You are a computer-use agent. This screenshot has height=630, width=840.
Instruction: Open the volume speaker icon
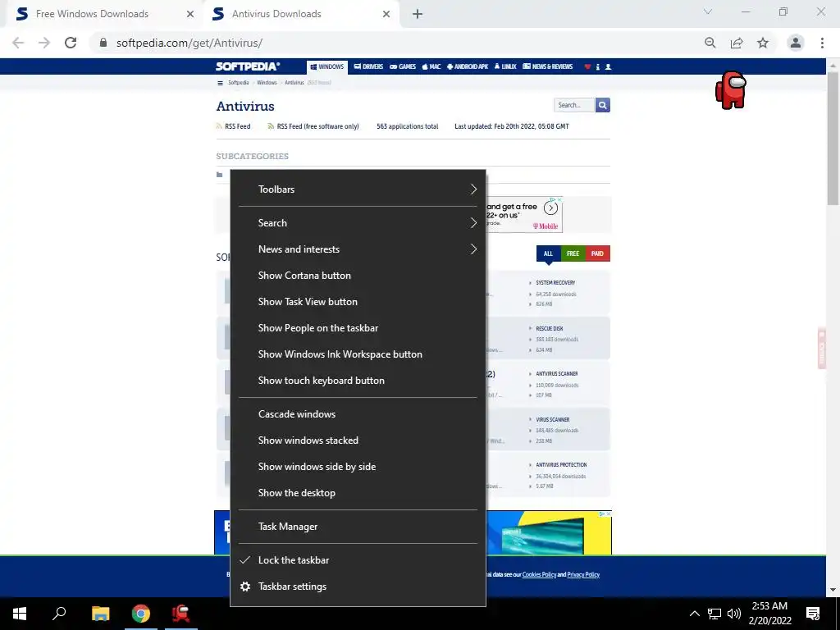coord(734,614)
